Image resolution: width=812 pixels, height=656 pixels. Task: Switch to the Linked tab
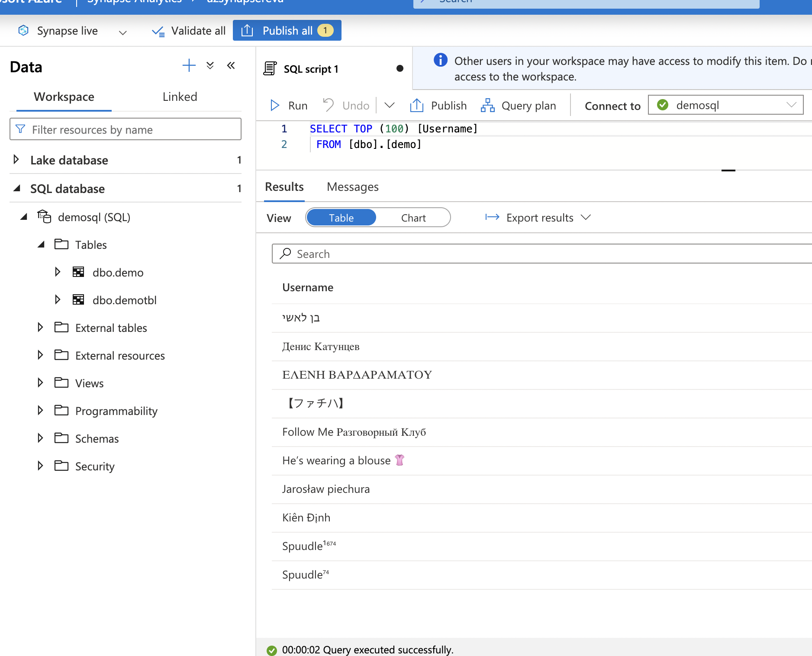pyautogui.click(x=180, y=96)
